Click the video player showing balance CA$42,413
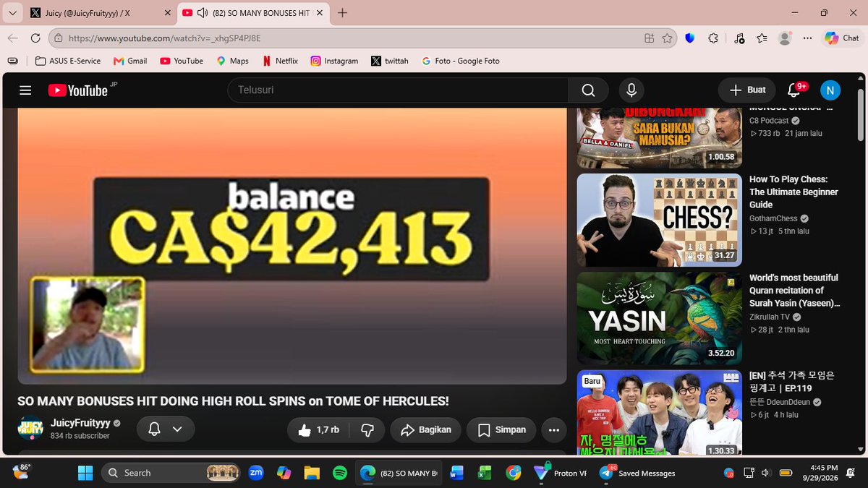The width and height of the screenshot is (868, 488). 292,246
